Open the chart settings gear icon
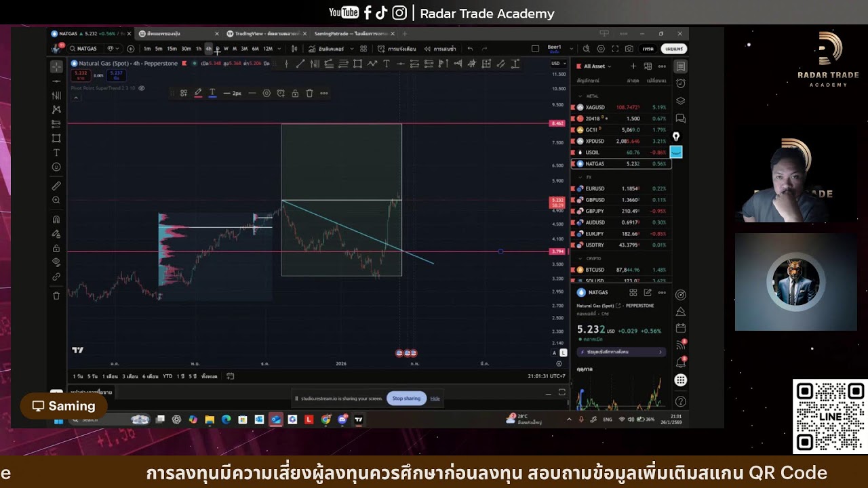Screen dimensions: 868x488 click(601, 49)
